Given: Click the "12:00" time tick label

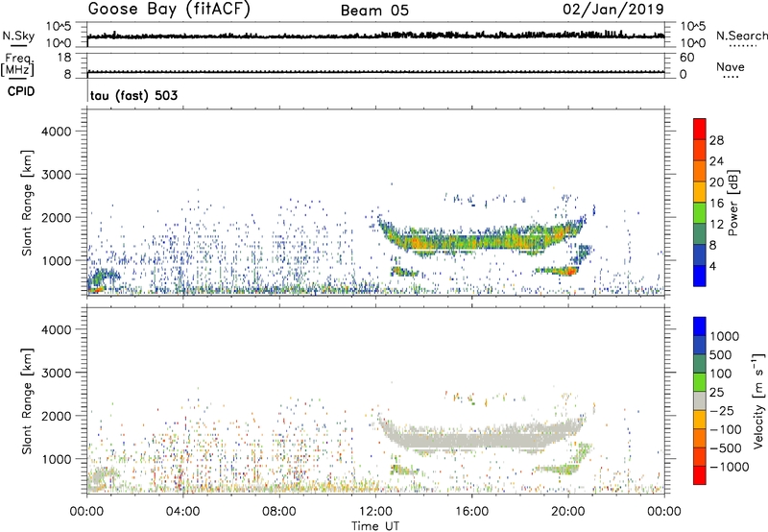Looking at the screenshot, I should [x=375, y=512].
